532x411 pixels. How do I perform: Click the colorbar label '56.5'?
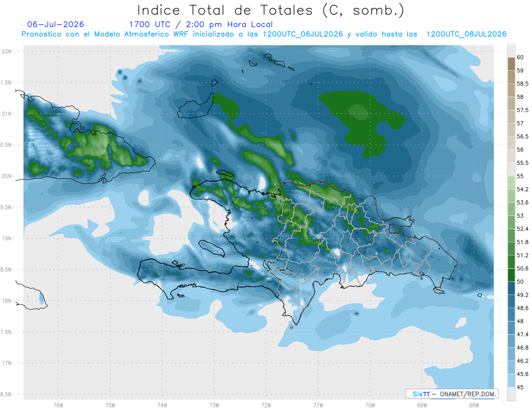pos(523,137)
